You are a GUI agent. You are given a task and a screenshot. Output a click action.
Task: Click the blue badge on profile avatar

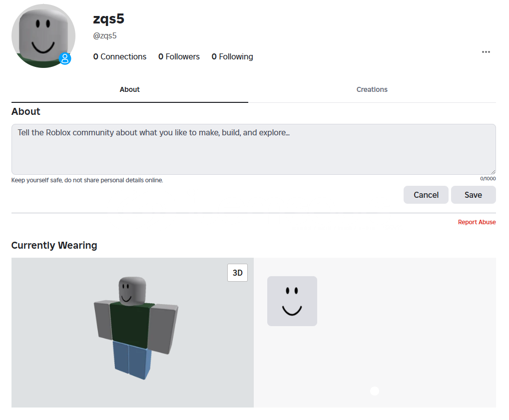pos(65,58)
